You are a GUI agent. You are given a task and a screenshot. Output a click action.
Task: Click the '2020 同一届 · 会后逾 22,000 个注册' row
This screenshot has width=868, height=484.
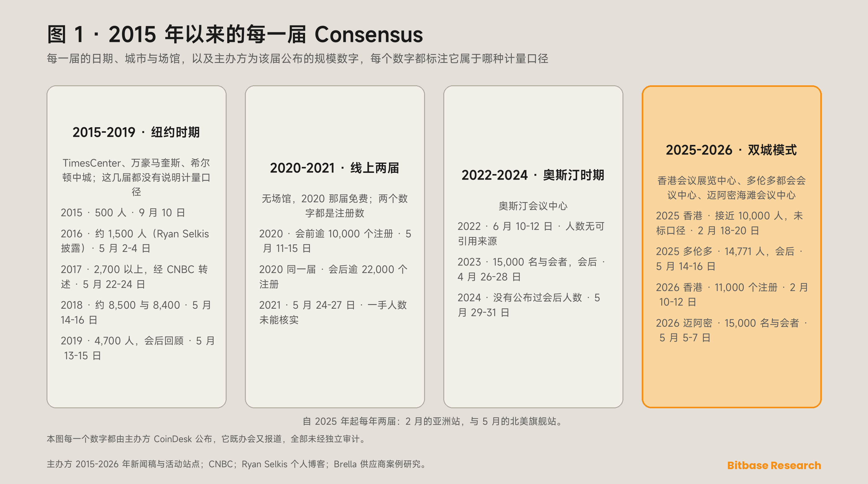coord(333,276)
